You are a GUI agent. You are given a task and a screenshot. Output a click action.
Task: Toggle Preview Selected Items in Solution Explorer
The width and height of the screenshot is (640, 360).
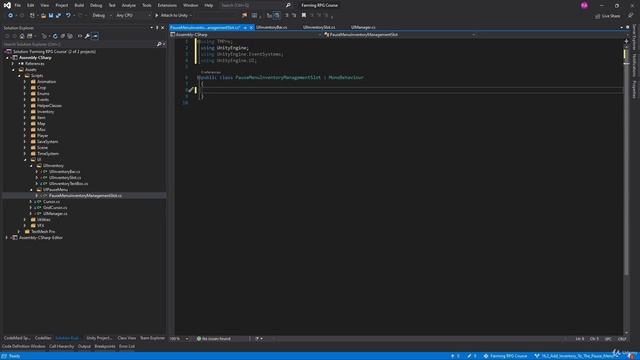(95, 36)
